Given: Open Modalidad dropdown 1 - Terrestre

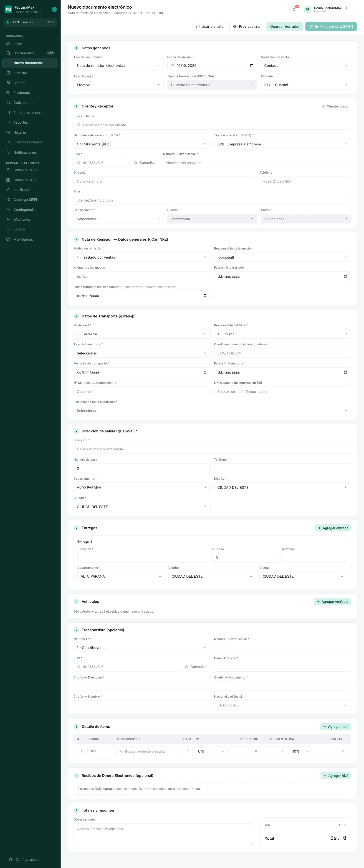Looking at the screenshot, I should (142, 334).
